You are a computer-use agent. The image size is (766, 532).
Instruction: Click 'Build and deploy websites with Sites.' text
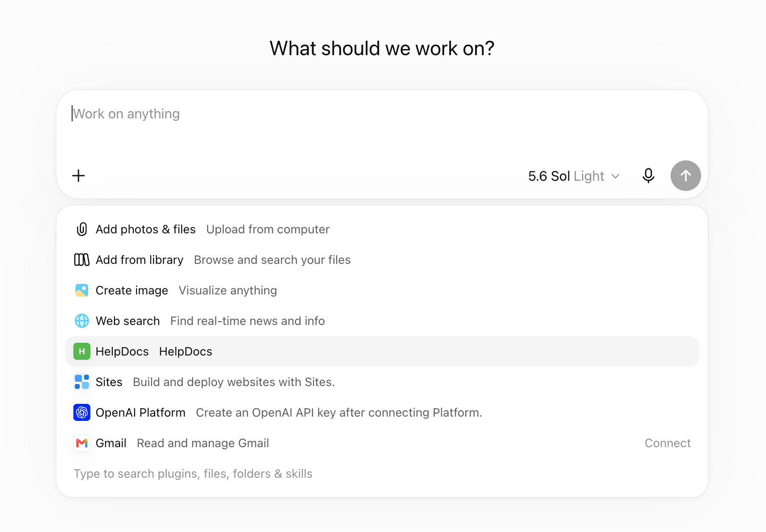[x=234, y=382]
